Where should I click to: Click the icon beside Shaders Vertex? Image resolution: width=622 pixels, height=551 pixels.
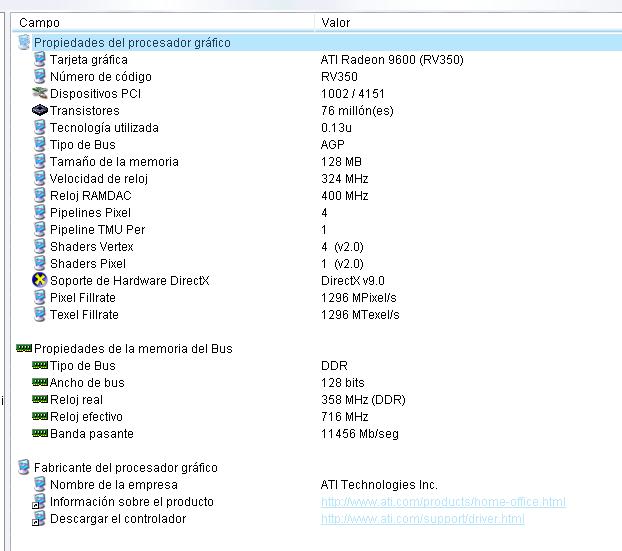click(40, 246)
